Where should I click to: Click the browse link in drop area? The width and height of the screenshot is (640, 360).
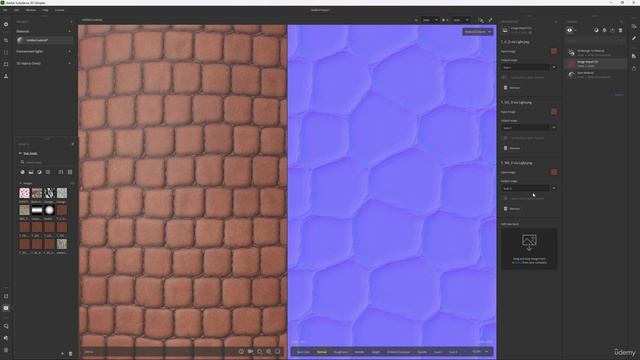click(x=518, y=262)
